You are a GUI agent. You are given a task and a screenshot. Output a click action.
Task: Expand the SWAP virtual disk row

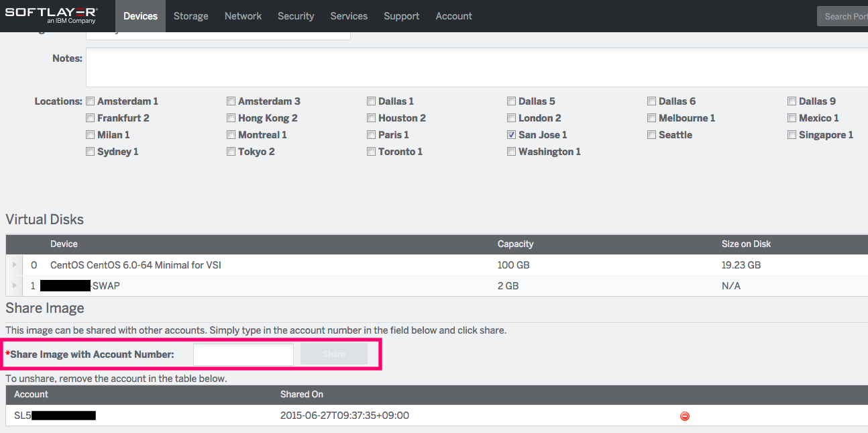[14, 285]
